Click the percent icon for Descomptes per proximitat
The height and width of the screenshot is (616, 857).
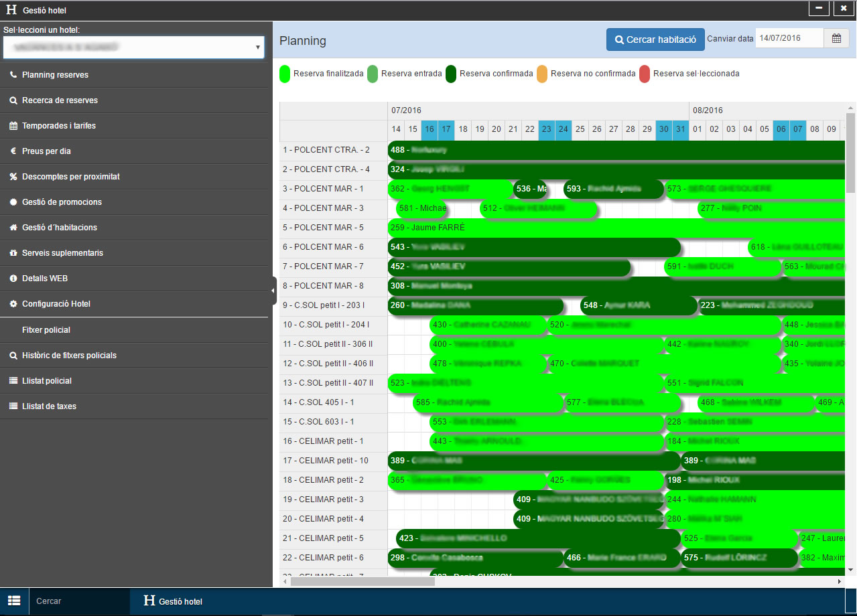coord(13,177)
